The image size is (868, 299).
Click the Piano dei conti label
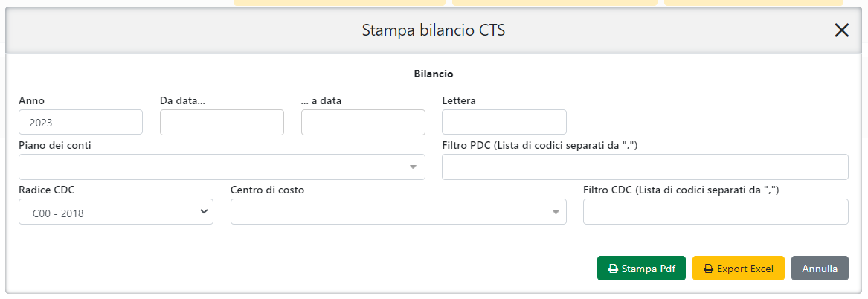tap(55, 145)
